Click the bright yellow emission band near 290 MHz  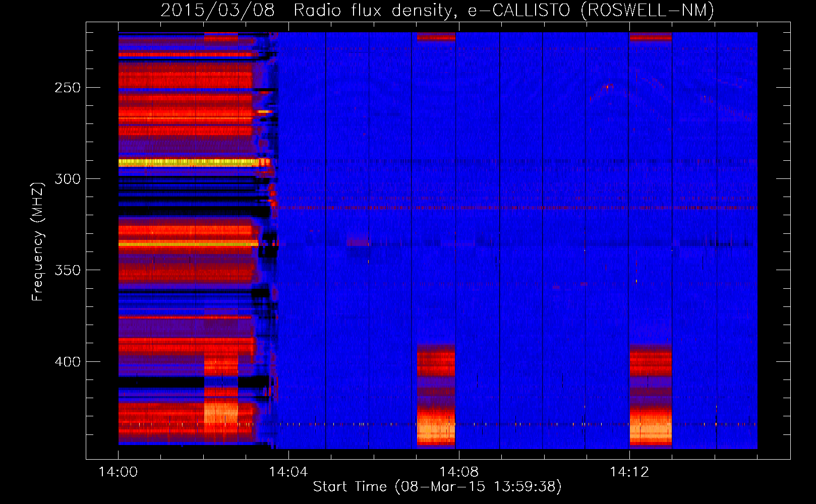pos(189,162)
